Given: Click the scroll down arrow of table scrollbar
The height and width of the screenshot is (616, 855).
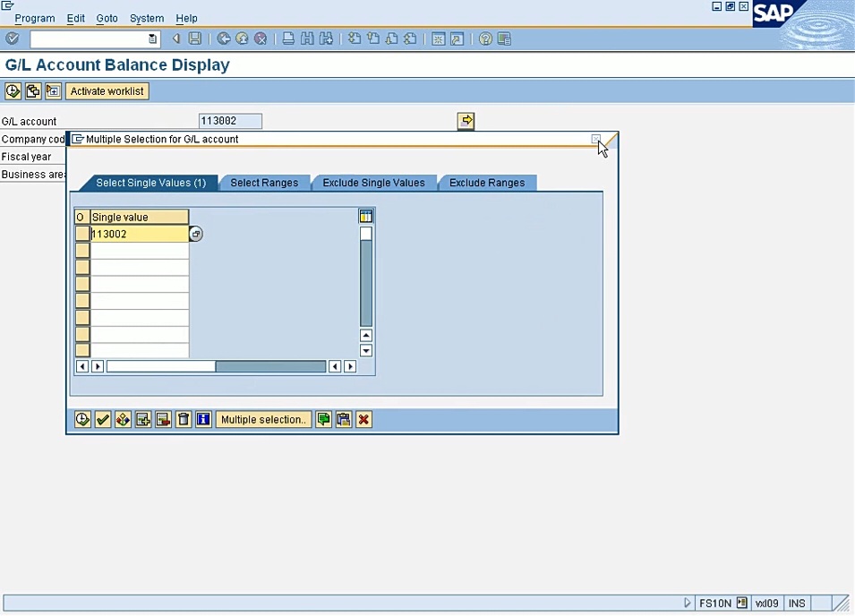Looking at the screenshot, I should (x=366, y=350).
